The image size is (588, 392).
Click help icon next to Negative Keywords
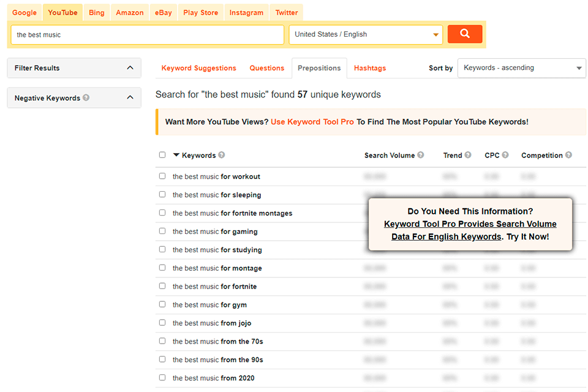point(86,97)
